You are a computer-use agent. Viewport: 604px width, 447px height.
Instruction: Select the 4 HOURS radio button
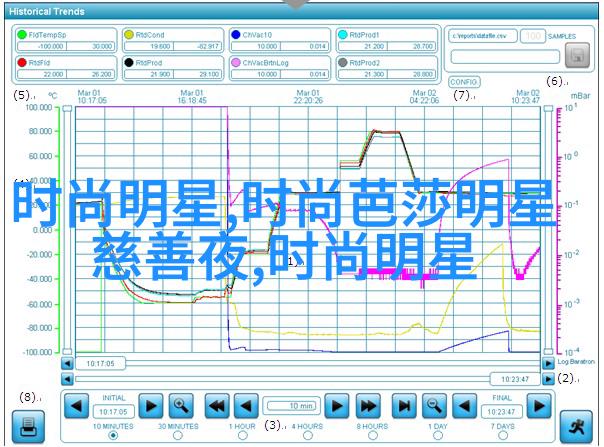308,435
